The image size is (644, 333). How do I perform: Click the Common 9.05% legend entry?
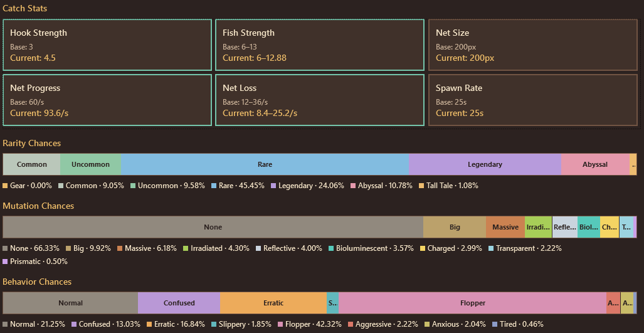tap(91, 186)
